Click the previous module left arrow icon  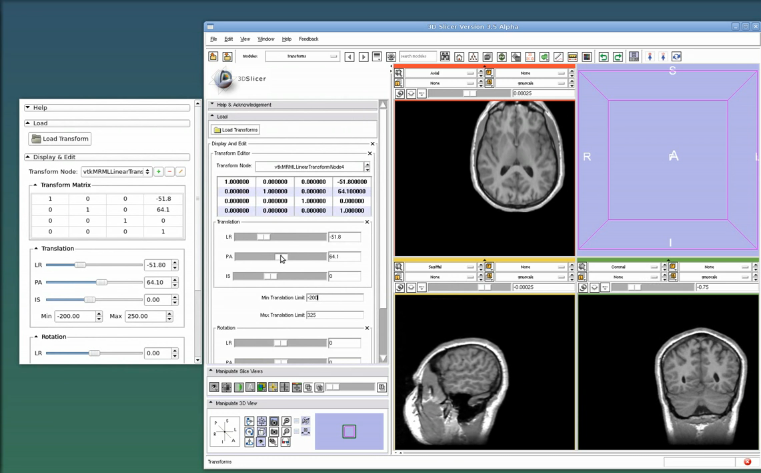point(349,57)
